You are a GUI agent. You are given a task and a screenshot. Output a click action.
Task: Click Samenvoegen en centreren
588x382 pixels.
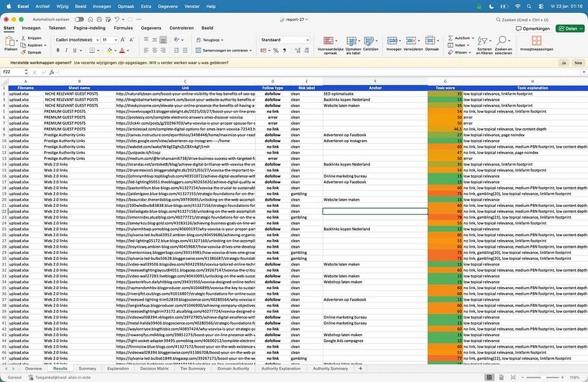pyautogui.click(x=223, y=50)
